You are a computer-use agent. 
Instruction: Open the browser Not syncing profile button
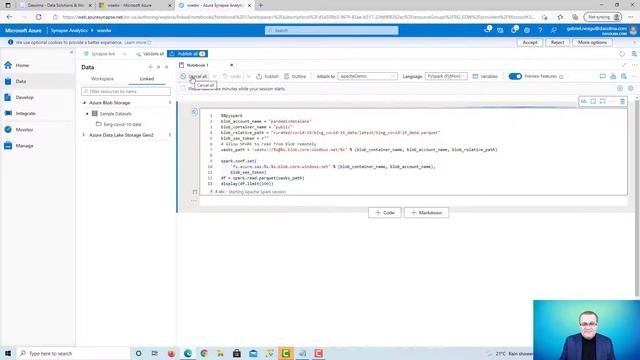pyautogui.click(x=603, y=17)
